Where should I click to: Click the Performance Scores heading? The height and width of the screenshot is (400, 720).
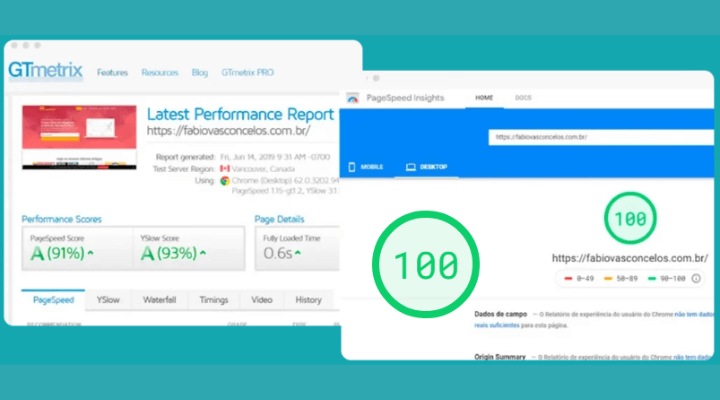click(62, 219)
